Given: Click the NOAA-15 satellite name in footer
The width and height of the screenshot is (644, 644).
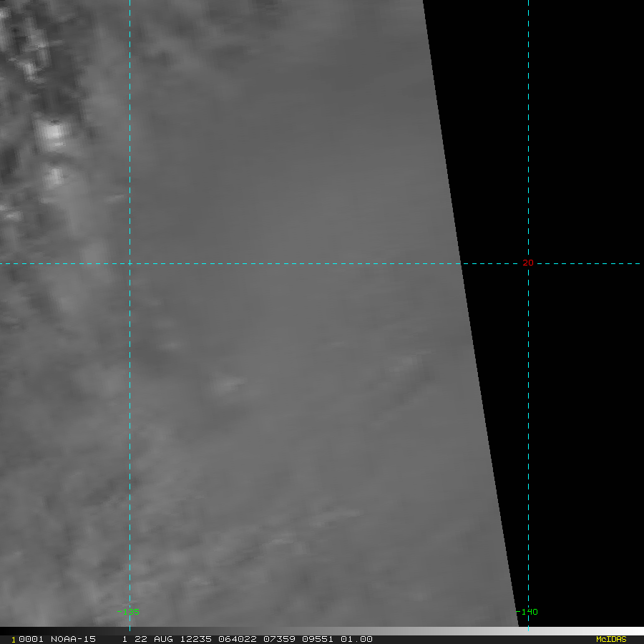Looking at the screenshot, I should [73, 639].
